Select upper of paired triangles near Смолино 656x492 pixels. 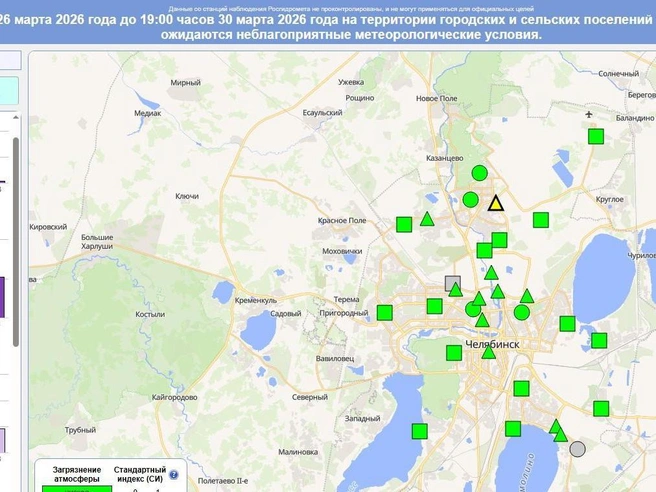(x=555, y=426)
